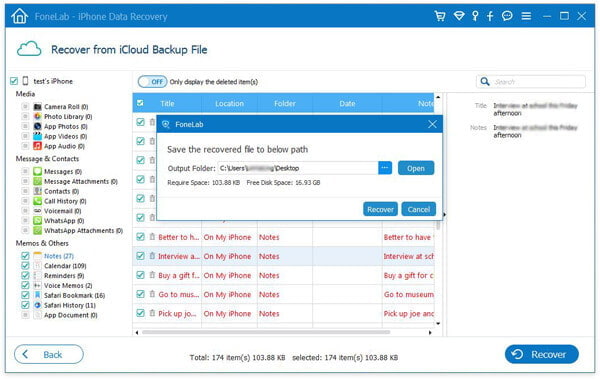The image size is (600, 379).
Task: Open the hamburger menu icon
Action: (526, 16)
